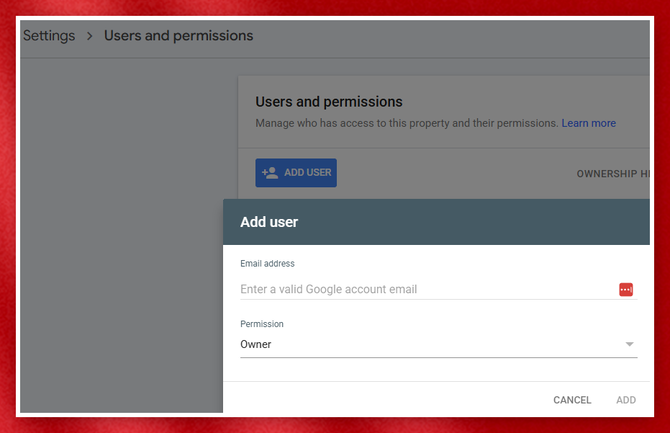Click the Email address label
The width and height of the screenshot is (670, 433).
[x=267, y=264]
